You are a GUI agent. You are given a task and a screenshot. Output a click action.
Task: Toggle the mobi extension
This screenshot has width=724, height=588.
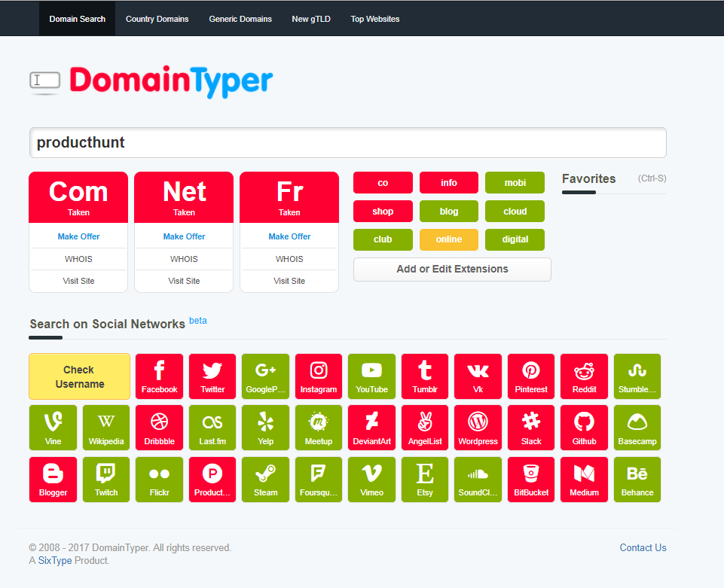[515, 182]
